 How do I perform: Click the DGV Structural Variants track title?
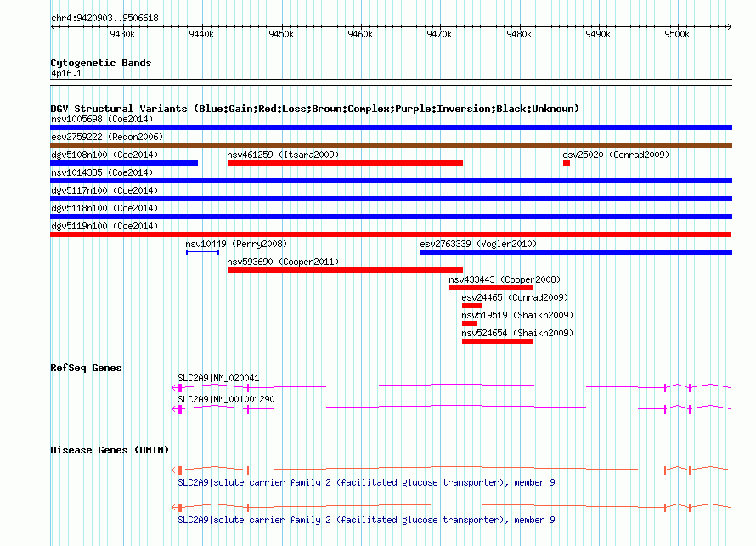[315, 109]
